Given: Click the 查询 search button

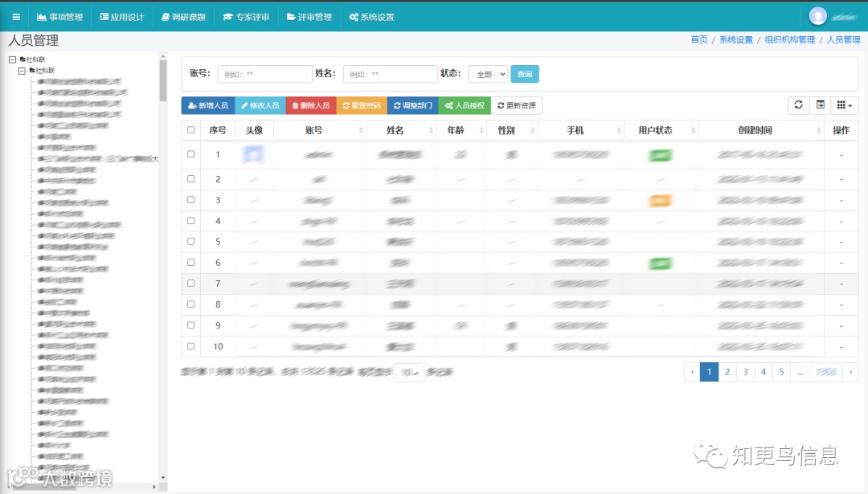Looking at the screenshot, I should click(x=524, y=74).
